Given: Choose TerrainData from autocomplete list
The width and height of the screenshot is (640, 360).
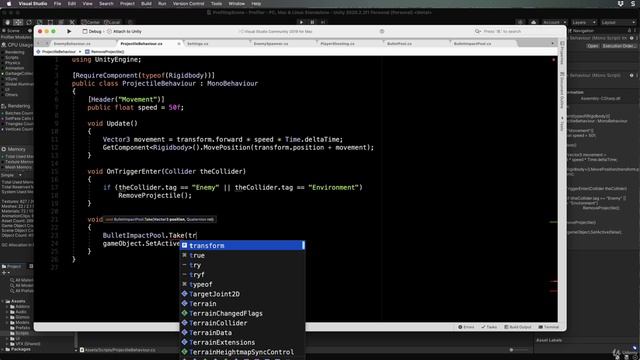Looking at the screenshot, I should click(x=242, y=333).
